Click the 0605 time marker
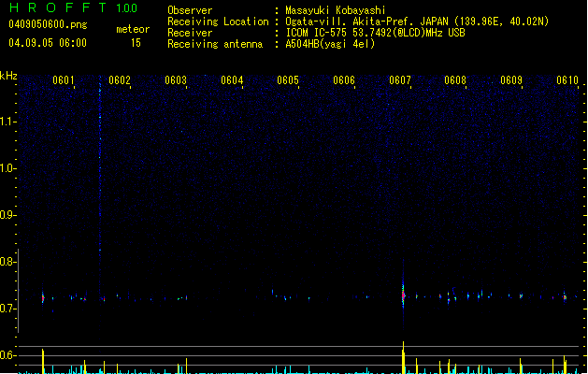The width and height of the screenshot is (588, 374). [x=288, y=80]
